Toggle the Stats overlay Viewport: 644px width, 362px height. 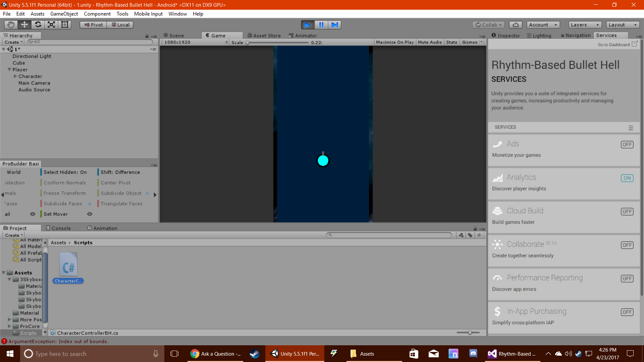point(451,42)
